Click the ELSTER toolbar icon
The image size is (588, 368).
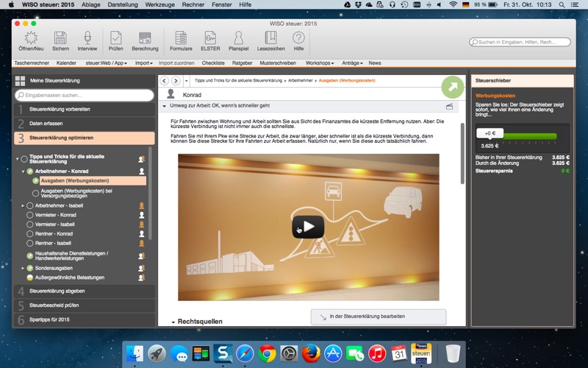(x=210, y=41)
